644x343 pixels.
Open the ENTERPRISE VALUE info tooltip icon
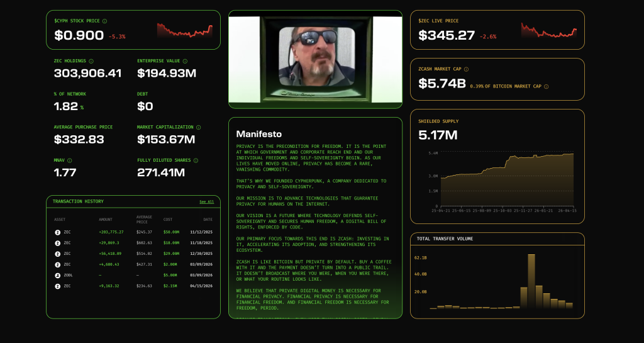[x=185, y=61]
